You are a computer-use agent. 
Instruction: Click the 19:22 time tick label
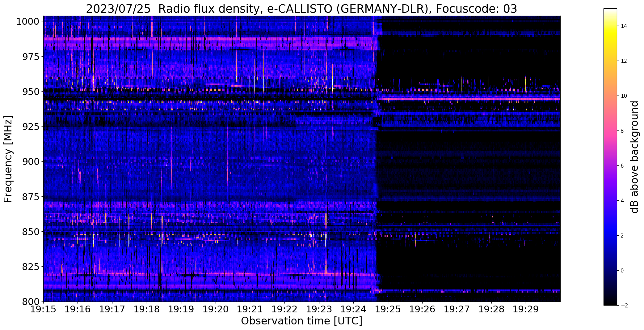click(x=284, y=309)
